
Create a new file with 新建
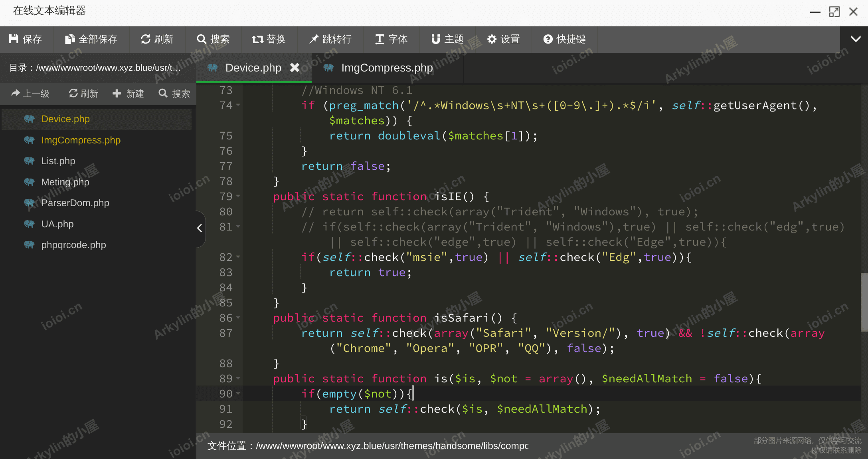pyautogui.click(x=128, y=93)
